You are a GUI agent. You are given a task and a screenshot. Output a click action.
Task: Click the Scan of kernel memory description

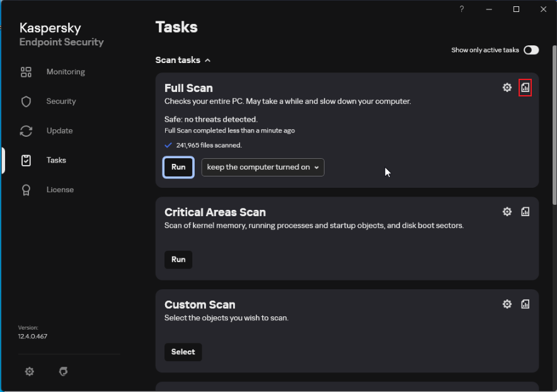314,226
